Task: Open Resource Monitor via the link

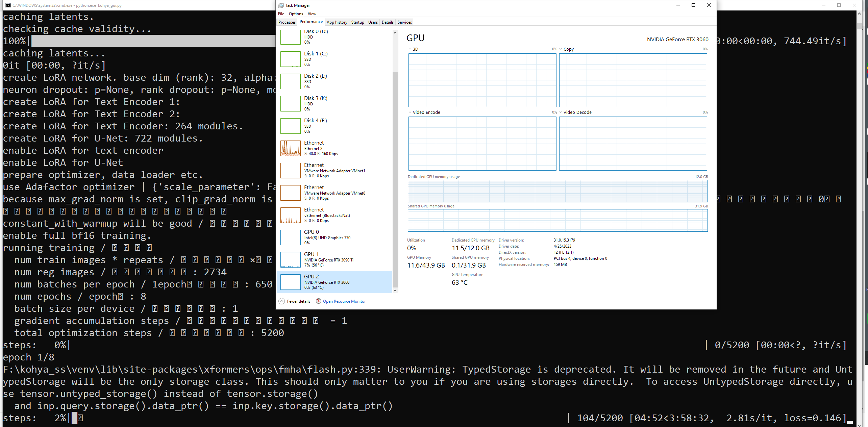Action: click(344, 301)
